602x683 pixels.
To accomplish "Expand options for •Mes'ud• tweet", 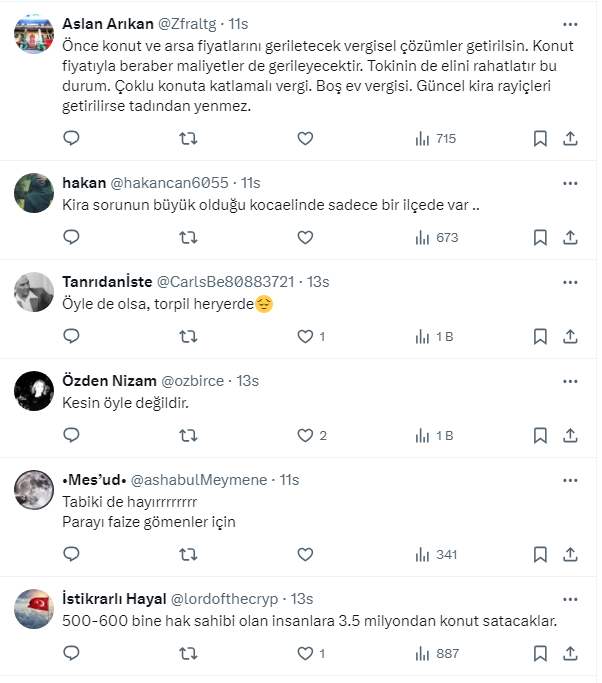I will point(570,480).
